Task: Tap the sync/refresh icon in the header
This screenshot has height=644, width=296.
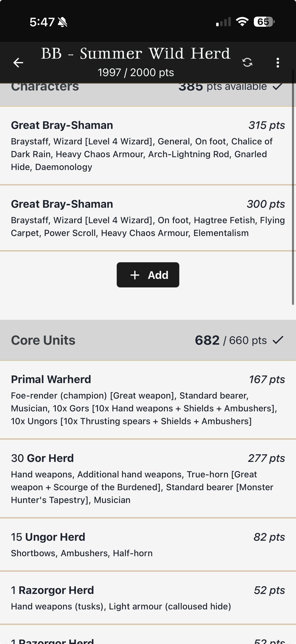Action: coord(248,62)
